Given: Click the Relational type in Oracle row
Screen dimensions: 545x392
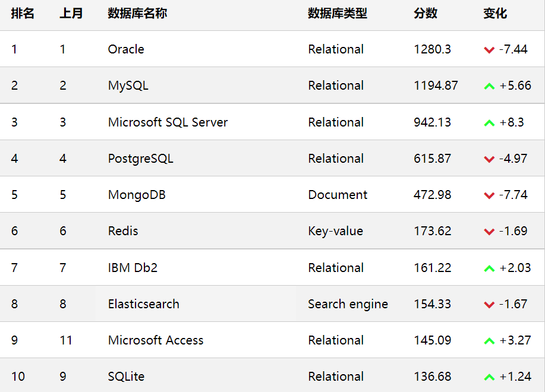Looking at the screenshot, I should tap(336, 49).
